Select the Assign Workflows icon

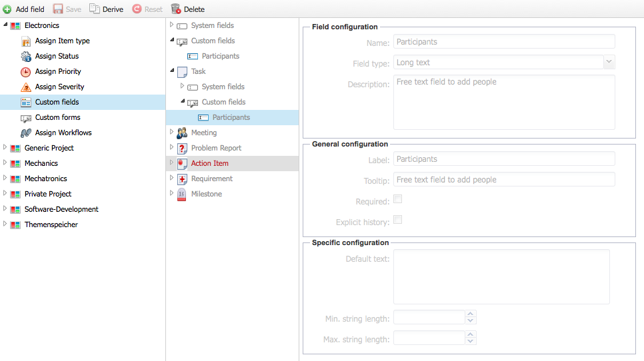(x=26, y=133)
